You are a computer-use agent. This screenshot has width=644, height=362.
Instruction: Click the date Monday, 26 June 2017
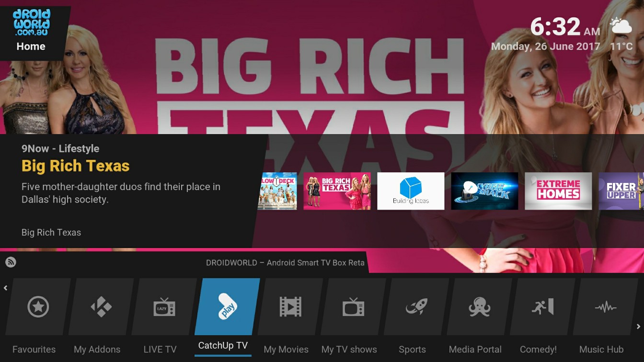pos(546,46)
